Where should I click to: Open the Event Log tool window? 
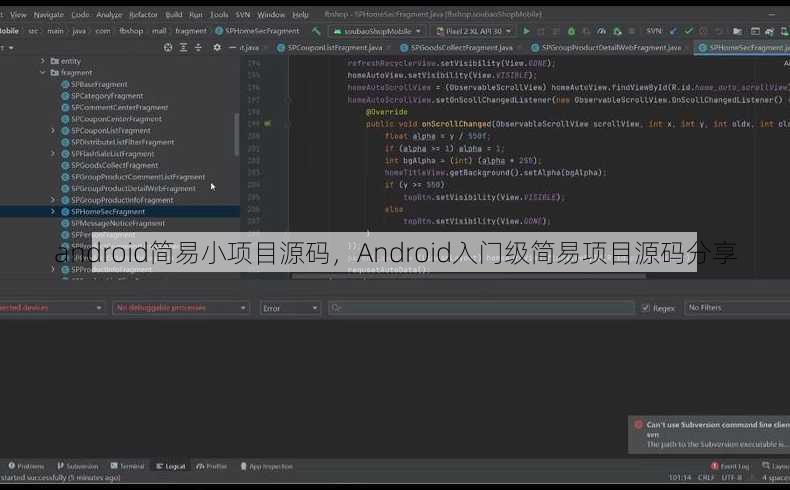pos(730,466)
